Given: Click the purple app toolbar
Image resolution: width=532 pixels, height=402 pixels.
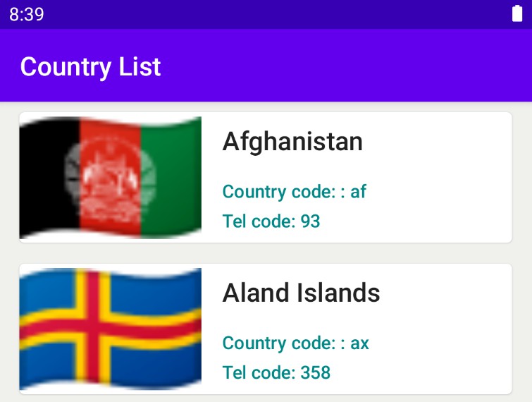Looking at the screenshot, I should (266, 65).
